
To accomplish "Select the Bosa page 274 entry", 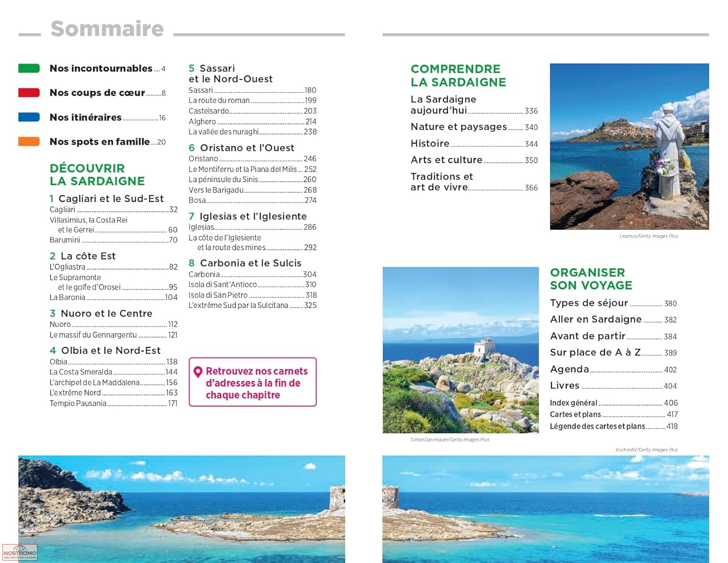I will [252, 200].
